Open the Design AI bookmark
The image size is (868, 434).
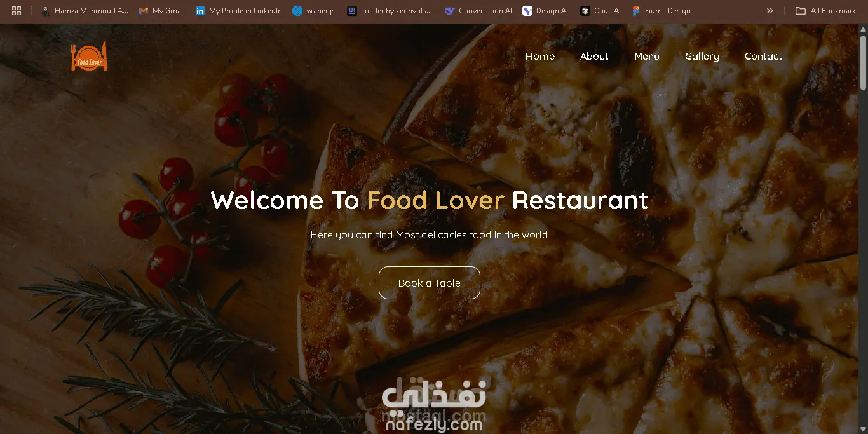tap(545, 11)
